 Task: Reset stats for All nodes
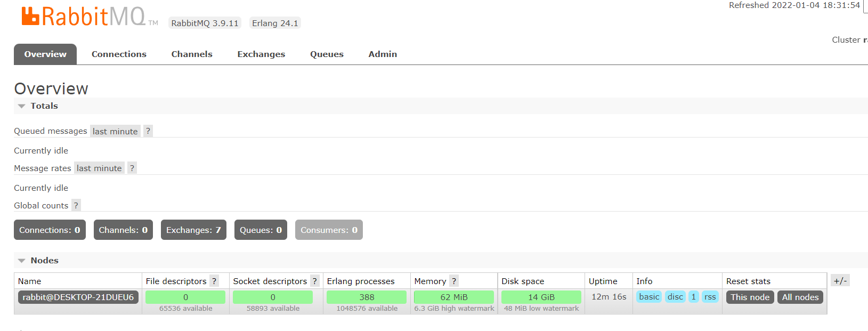[x=800, y=297]
